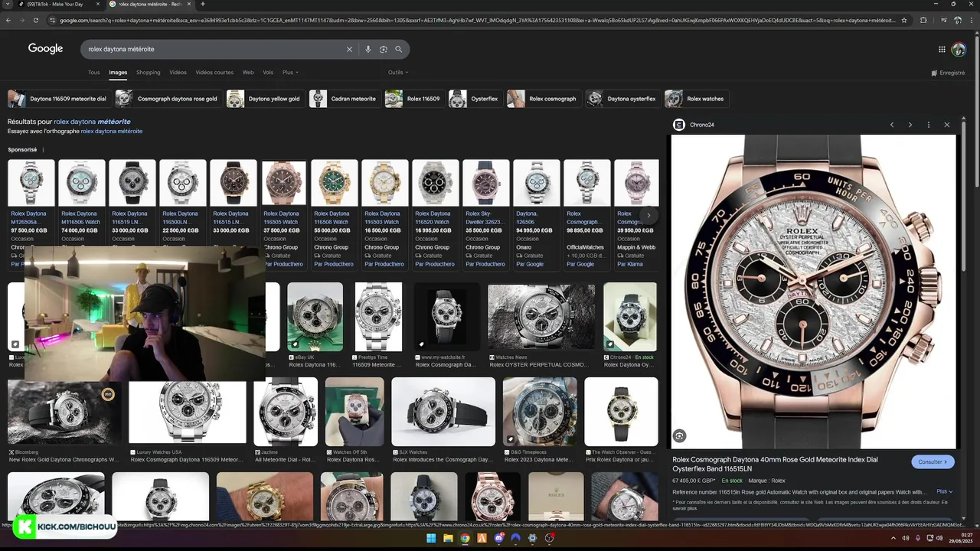Image resolution: width=980 pixels, height=551 pixels.
Task: Start voice search with the microphone icon
Action: click(367, 49)
